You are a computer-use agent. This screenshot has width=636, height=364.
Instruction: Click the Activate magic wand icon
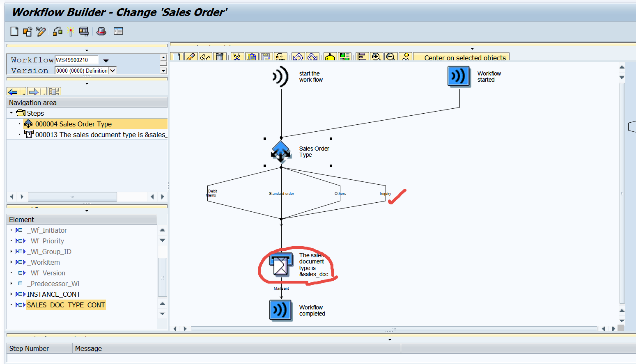coord(71,31)
